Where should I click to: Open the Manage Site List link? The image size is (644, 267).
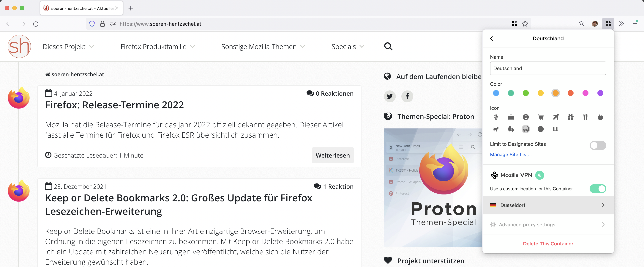click(x=511, y=155)
